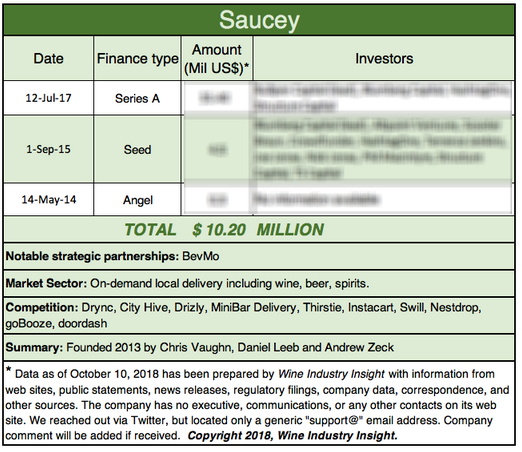Select the Angel finance type cell

coord(137,199)
